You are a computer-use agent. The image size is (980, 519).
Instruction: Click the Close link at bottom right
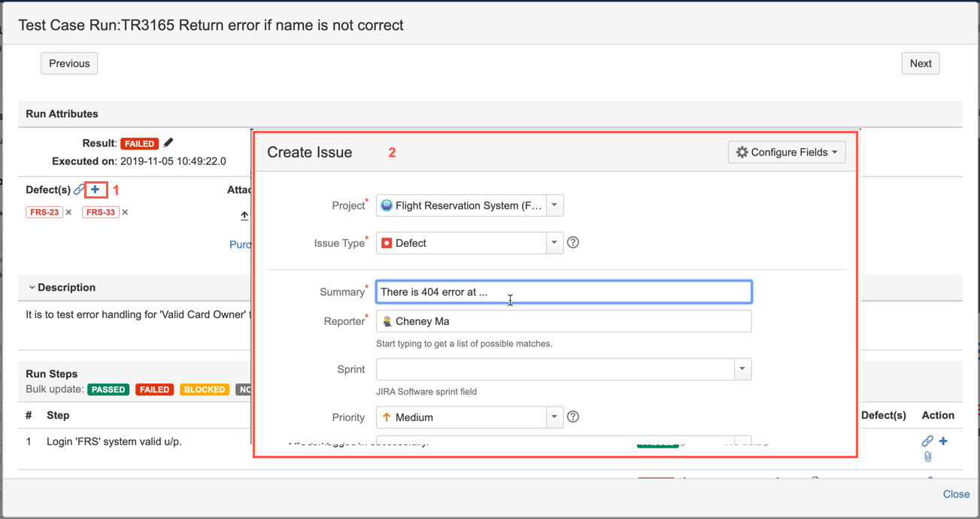pyautogui.click(x=956, y=494)
